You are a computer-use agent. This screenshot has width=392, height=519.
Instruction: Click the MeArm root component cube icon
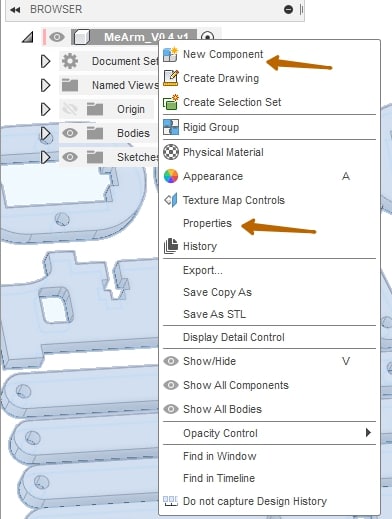[82, 37]
